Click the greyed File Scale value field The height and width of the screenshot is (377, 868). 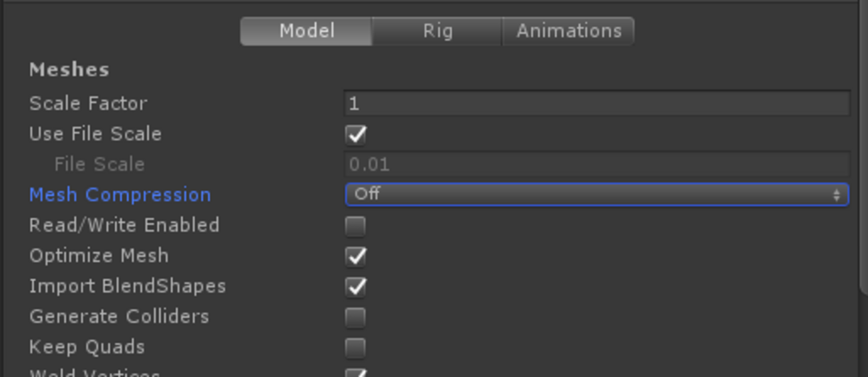click(x=596, y=164)
